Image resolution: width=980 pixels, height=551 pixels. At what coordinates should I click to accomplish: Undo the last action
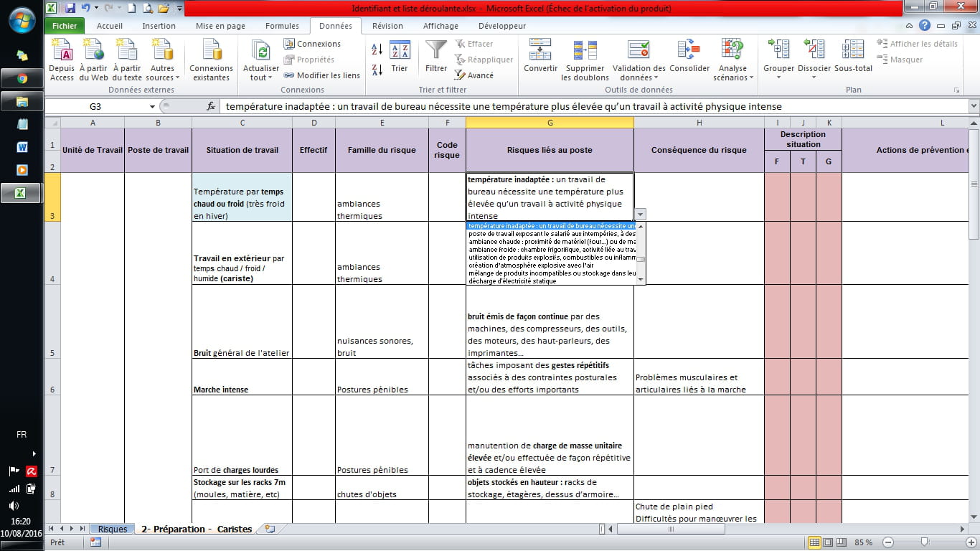86,8
